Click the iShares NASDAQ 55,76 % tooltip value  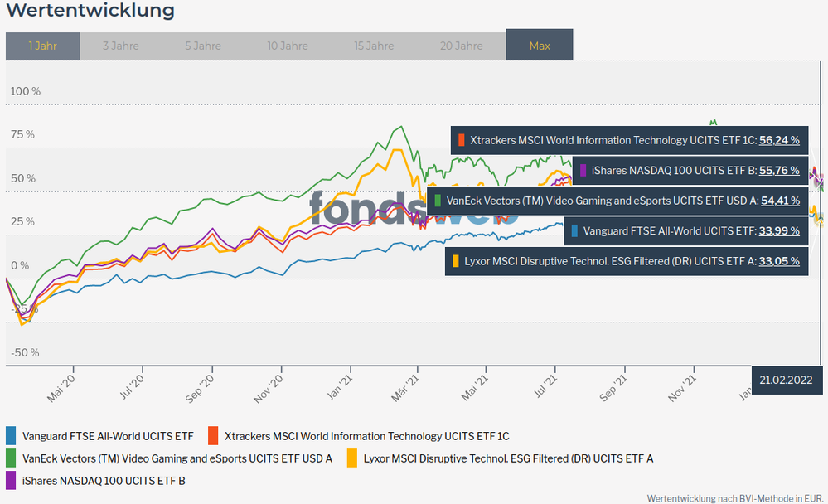(x=779, y=170)
